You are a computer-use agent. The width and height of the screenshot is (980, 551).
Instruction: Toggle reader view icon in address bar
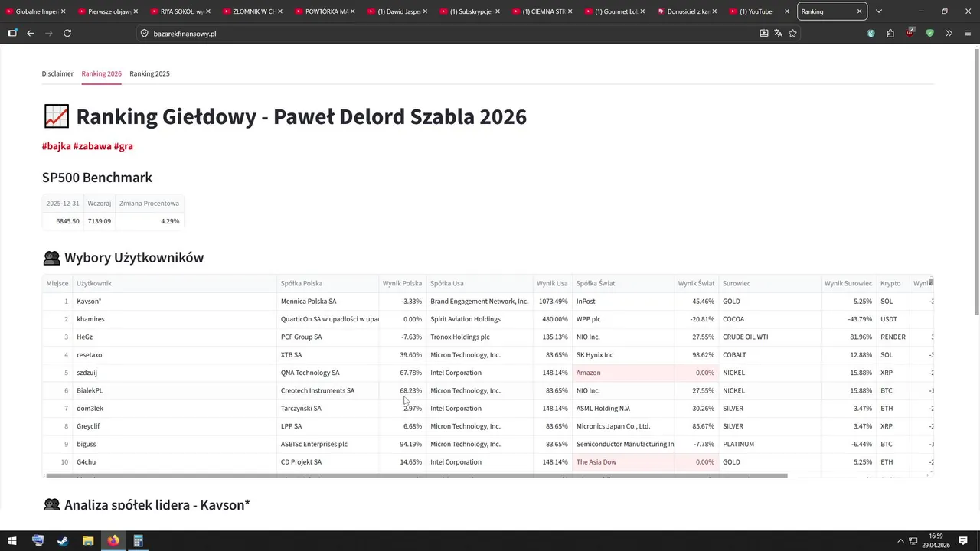(x=763, y=33)
